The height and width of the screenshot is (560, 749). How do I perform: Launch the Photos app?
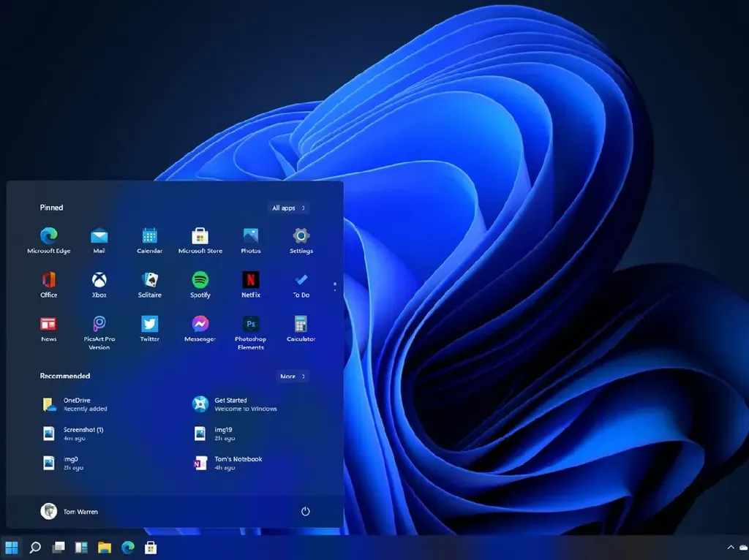pos(251,240)
